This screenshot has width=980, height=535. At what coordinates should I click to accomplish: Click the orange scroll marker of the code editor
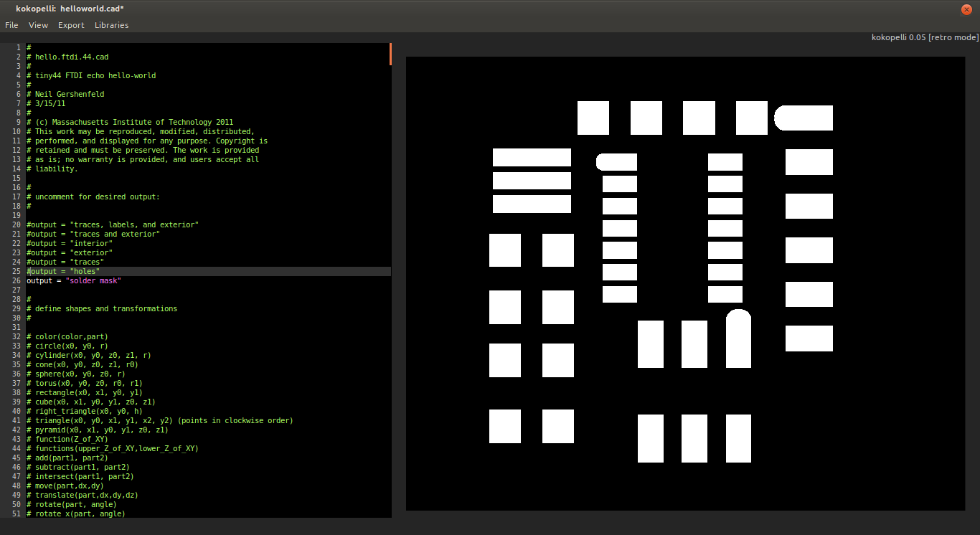(390, 54)
